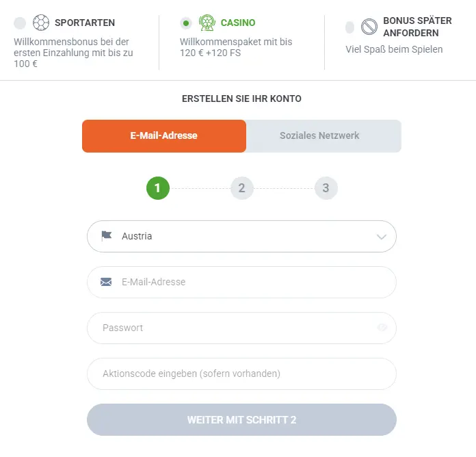Select the Casino bonus radio button
Image resolution: width=476 pixels, height=457 pixels.
click(x=186, y=23)
